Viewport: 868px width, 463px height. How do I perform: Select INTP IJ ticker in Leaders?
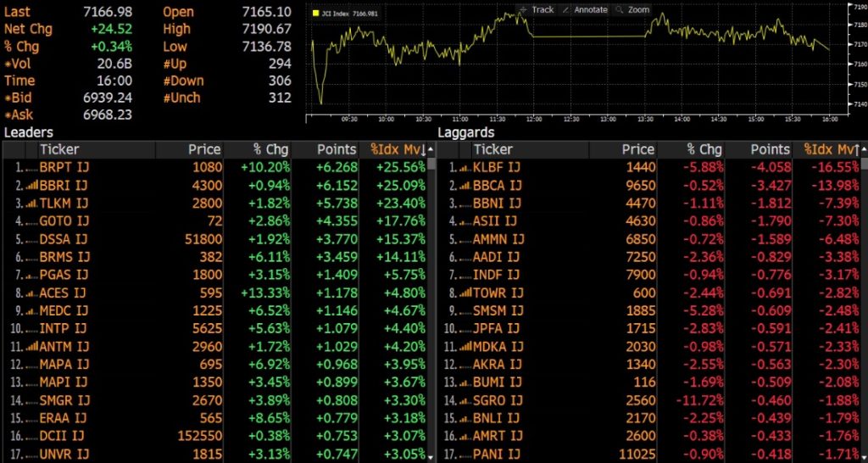point(61,329)
